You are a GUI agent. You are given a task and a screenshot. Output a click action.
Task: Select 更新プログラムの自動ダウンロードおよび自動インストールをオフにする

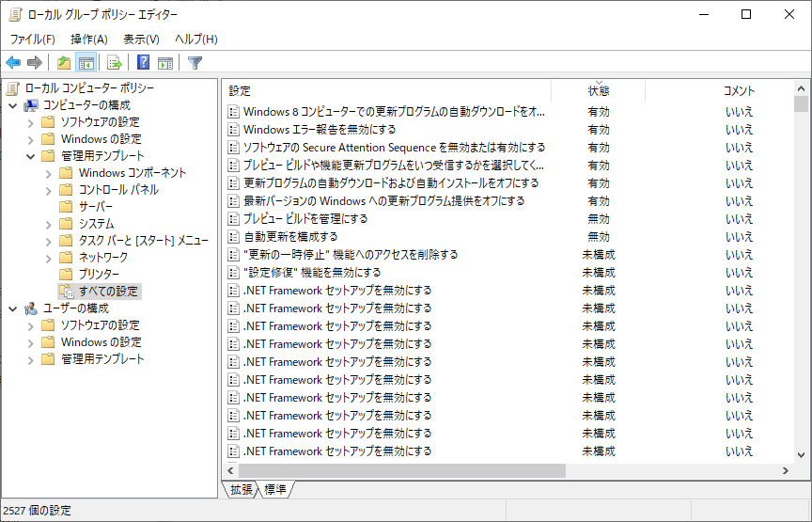click(391, 183)
